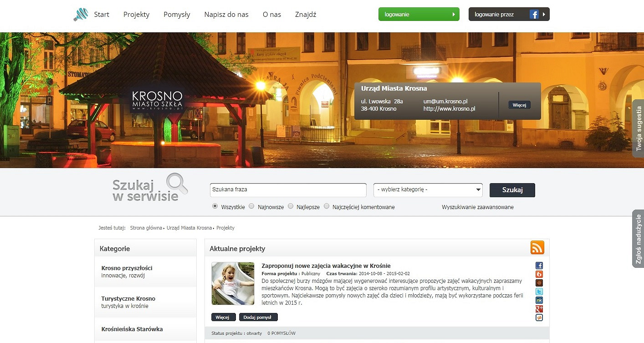Expand the Turystyczne Krosno category
644x343 pixels.
145,302
